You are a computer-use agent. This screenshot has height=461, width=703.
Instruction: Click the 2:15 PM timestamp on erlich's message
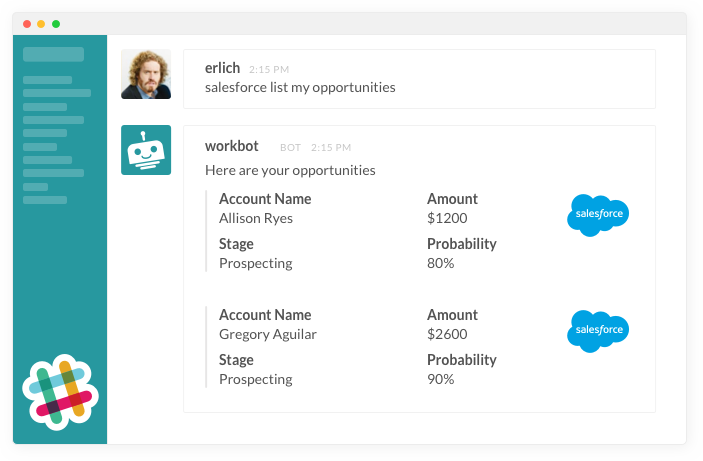click(x=269, y=70)
